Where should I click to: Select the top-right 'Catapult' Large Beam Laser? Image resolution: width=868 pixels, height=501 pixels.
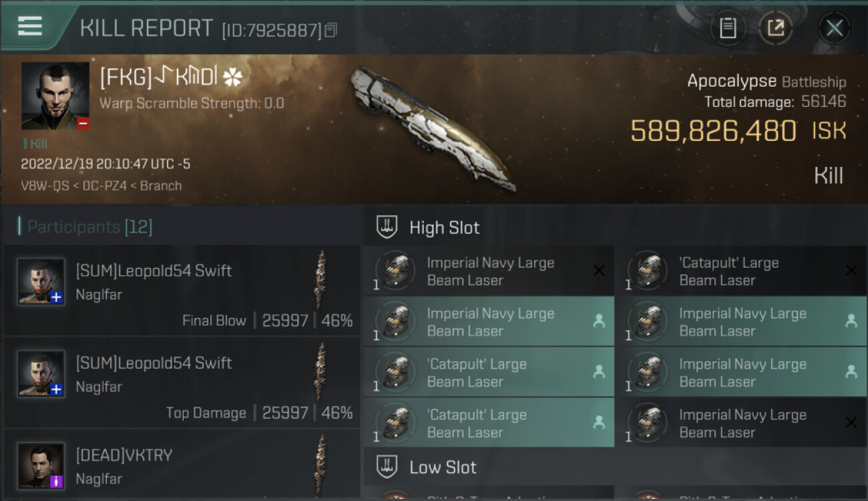[741, 271]
